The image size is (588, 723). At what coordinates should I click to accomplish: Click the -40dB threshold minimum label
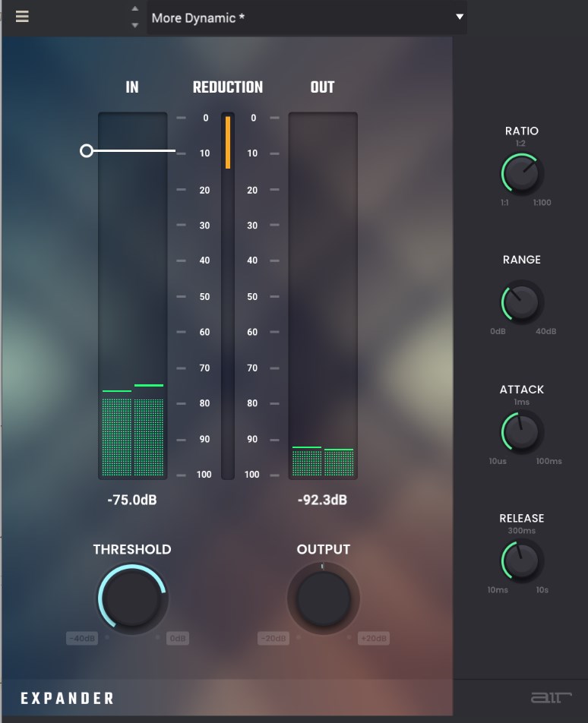click(82, 639)
